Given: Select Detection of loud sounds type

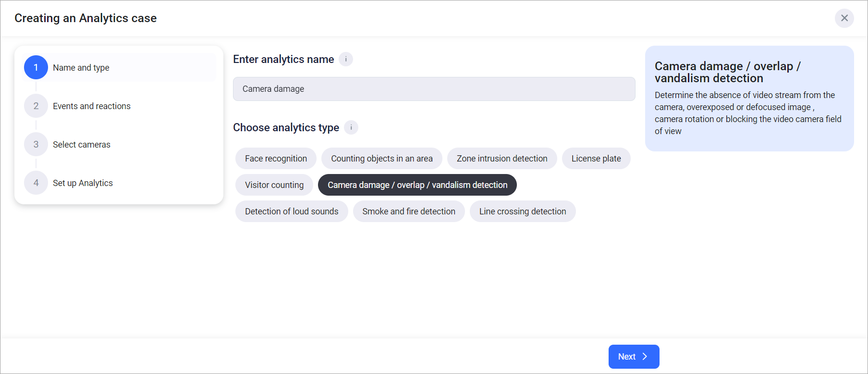Looking at the screenshot, I should 291,212.
